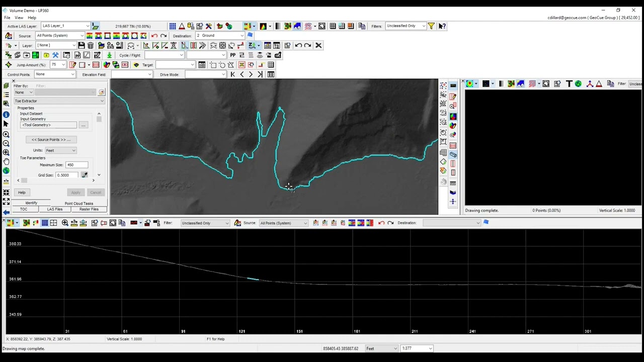Click the go to last record icon
Viewport: 644px width, 362px height.
[260, 74]
